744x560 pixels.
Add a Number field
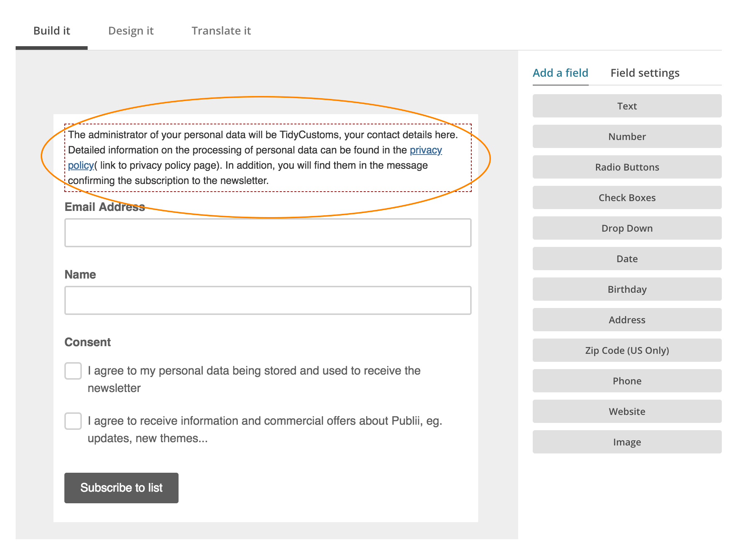tap(627, 137)
